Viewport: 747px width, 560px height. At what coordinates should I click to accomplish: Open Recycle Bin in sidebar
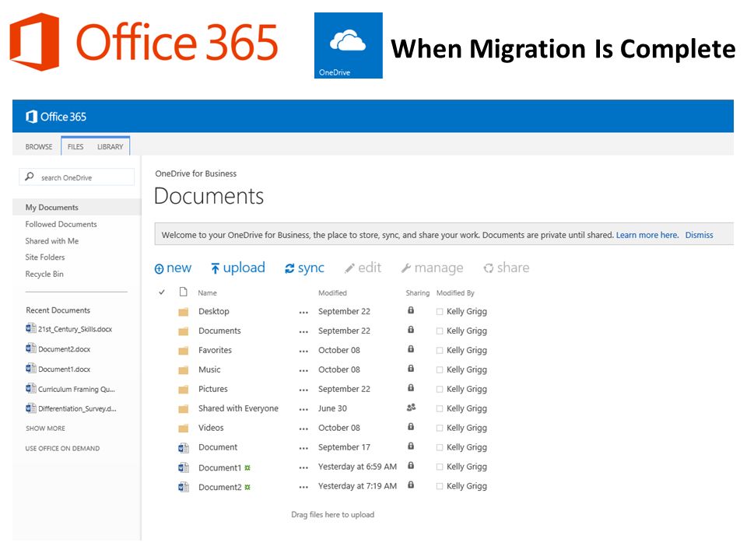click(44, 274)
